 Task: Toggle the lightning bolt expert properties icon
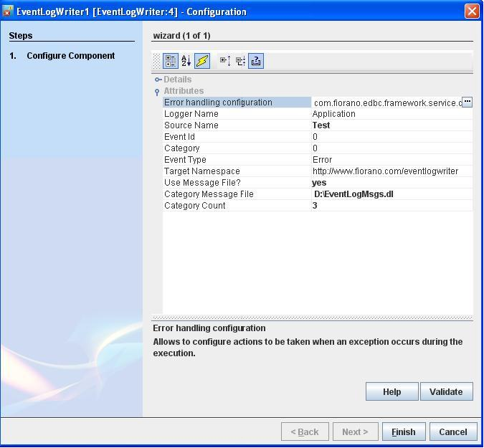click(x=202, y=62)
